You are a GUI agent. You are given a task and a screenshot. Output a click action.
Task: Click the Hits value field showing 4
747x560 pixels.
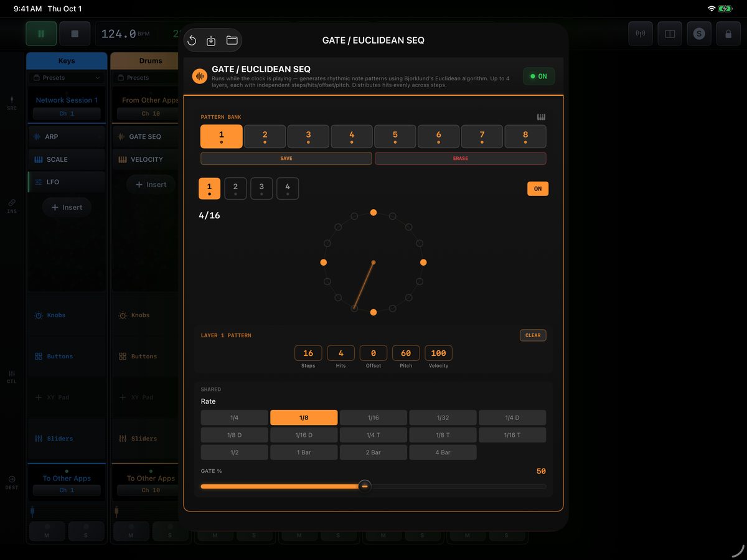[341, 353]
